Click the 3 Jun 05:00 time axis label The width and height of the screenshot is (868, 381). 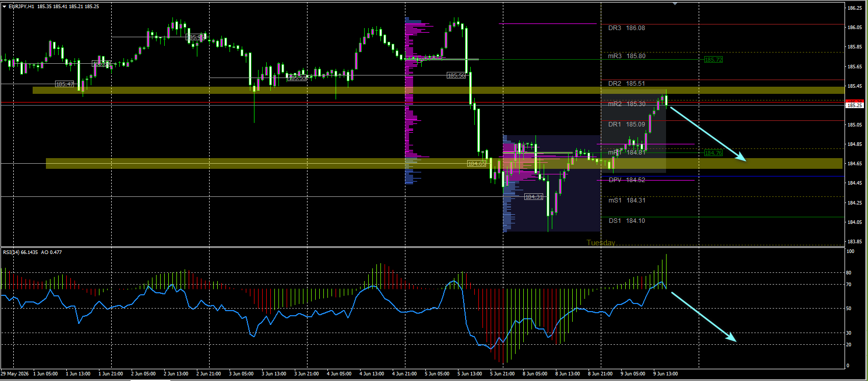pyautogui.click(x=241, y=374)
